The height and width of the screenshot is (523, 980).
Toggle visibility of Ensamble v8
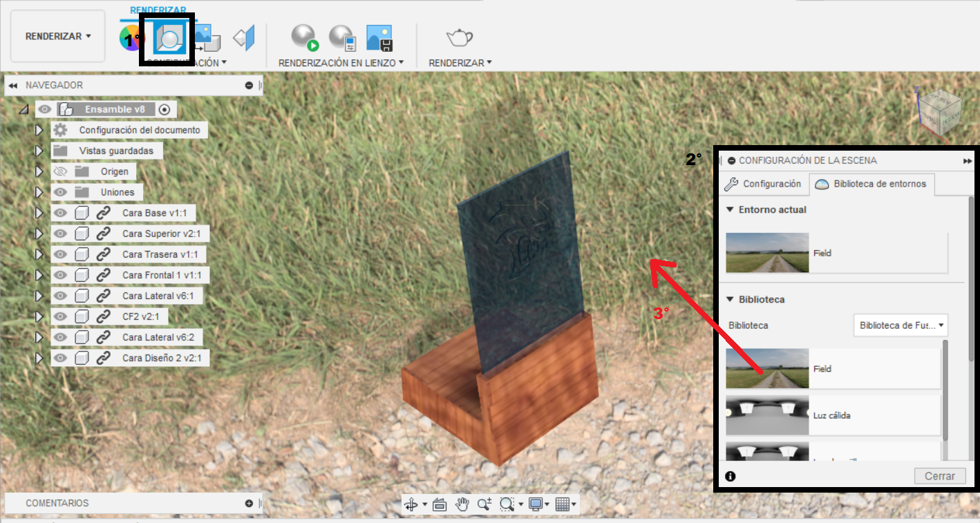[45, 109]
